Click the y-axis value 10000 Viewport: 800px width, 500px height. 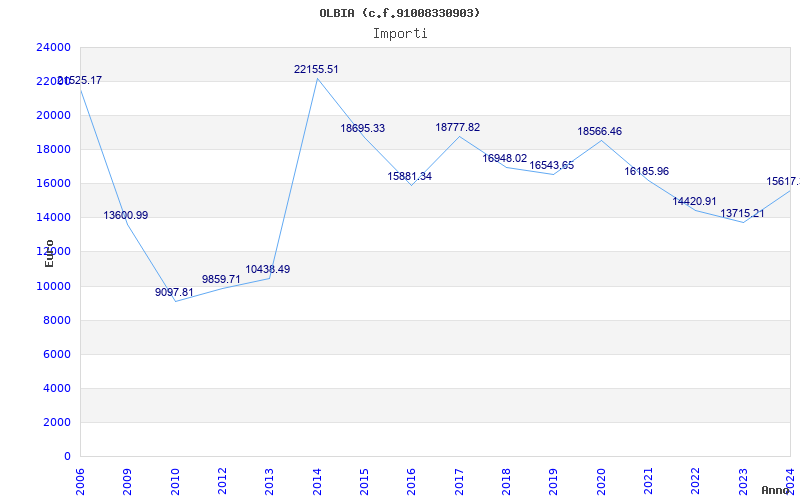click(x=53, y=286)
